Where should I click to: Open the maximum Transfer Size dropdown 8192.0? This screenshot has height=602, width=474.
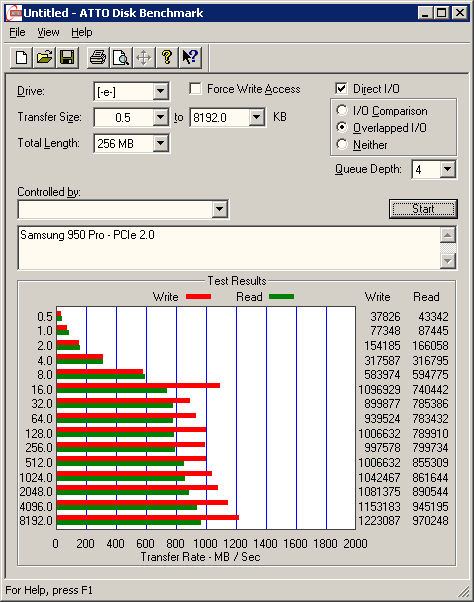(256, 117)
